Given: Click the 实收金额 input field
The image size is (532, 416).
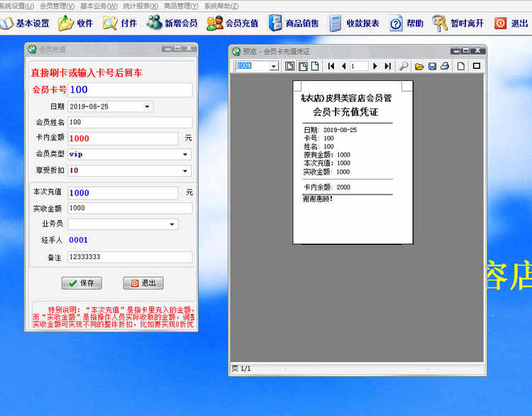Looking at the screenshot, I should pyautogui.click(x=130, y=208).
